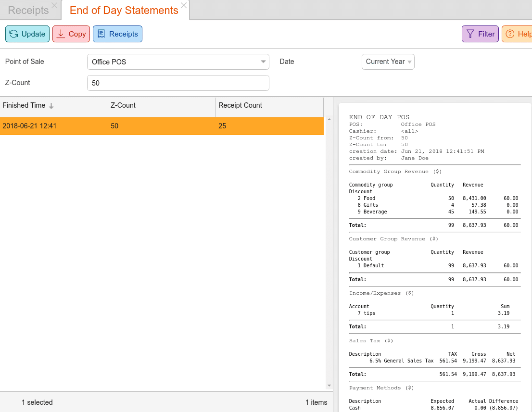The height and width of the screenshot is (412, 532).
Task: Click the Filter funnel icon
Action: tap(470, 34)
